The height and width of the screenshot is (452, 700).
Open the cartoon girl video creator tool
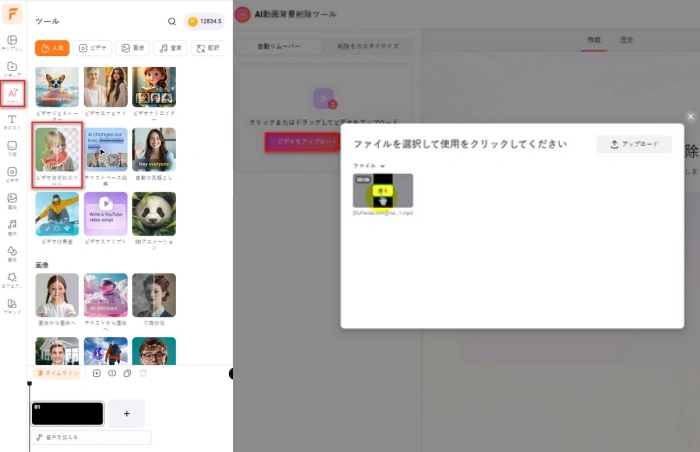click(x=154, y=87)
